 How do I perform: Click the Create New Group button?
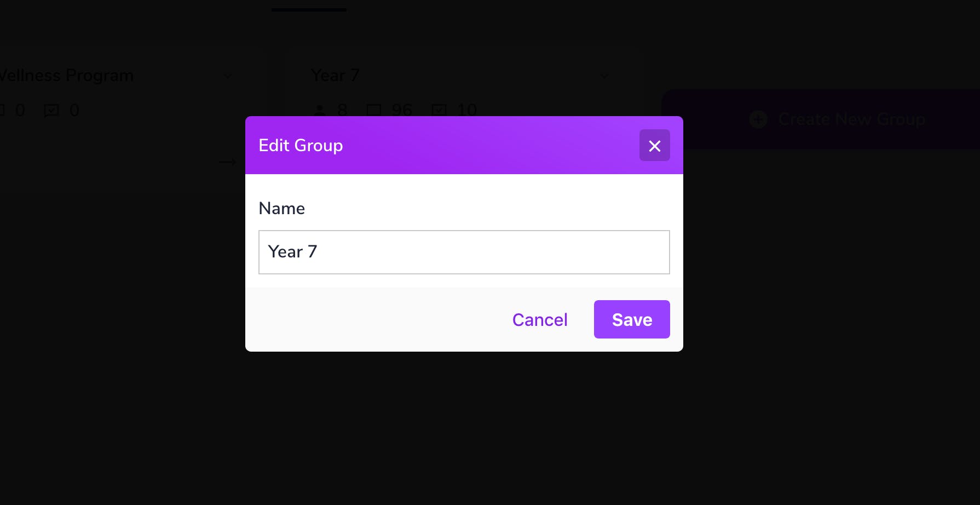[821, 119]
